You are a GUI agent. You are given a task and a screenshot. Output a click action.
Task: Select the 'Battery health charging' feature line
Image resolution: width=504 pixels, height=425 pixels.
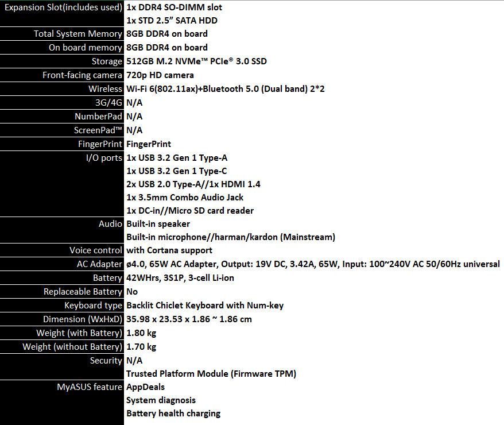click(x=173, y=414)
